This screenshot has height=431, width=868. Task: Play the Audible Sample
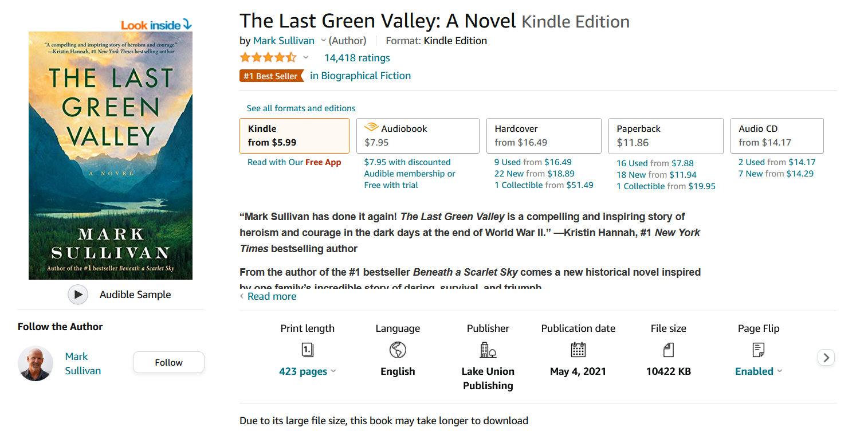pyautogui.click(x=78, y=295)
